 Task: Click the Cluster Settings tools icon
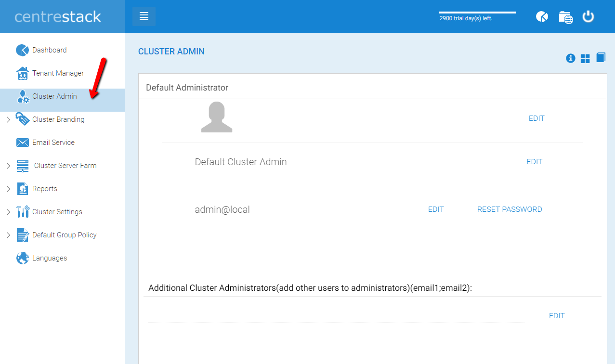point(23,212)
